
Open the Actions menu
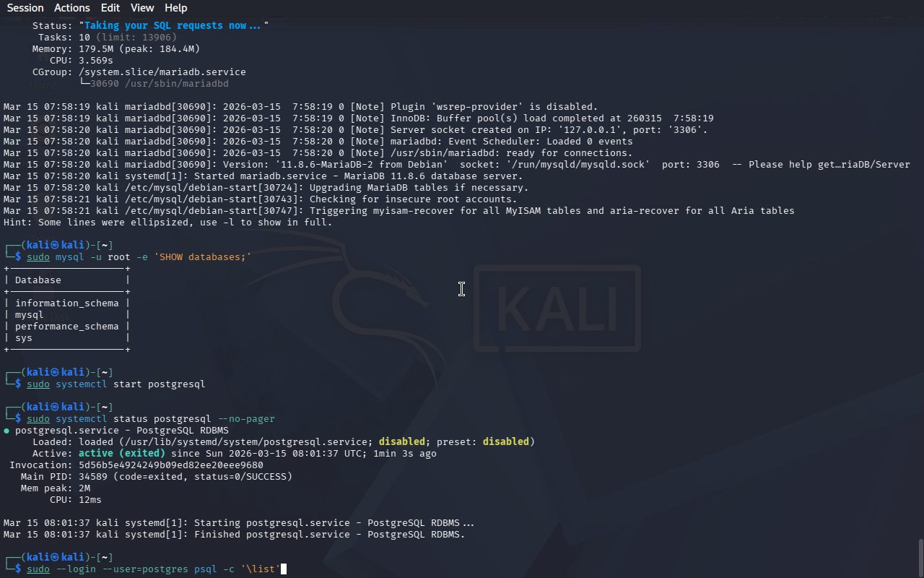tap(72, 8)
